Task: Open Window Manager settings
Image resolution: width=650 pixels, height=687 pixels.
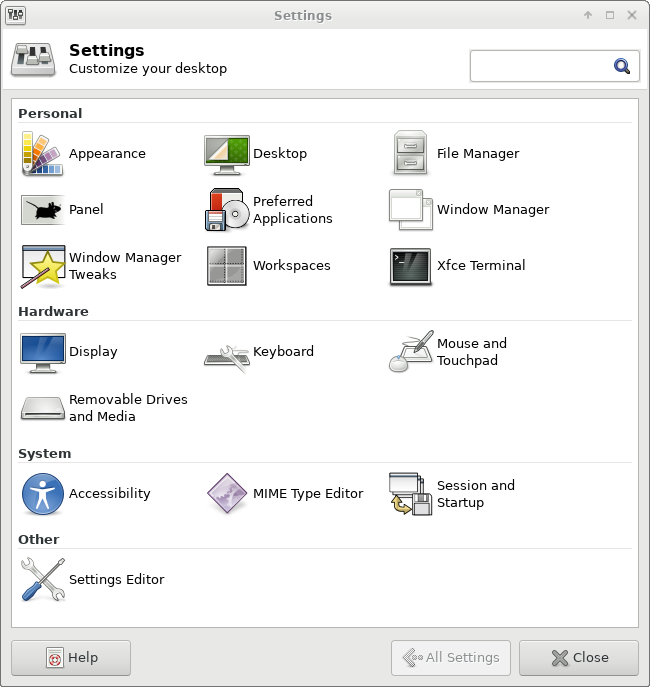Action: point(469,209)
